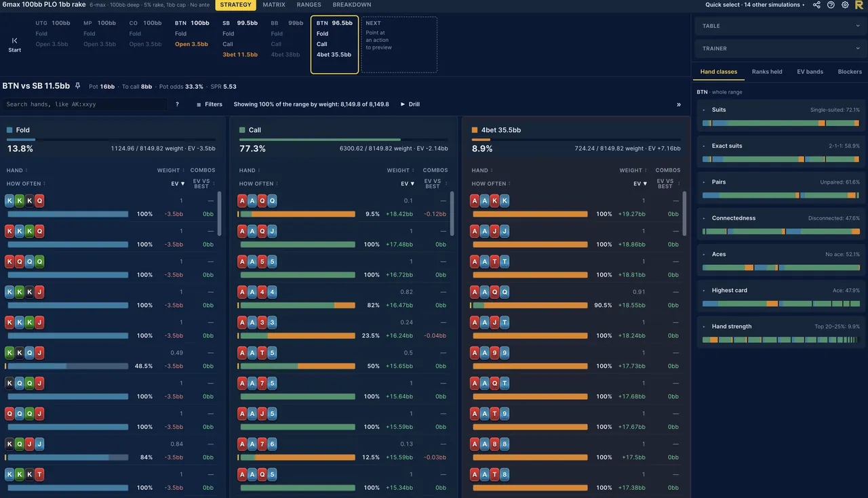Image resolution: width=868 pixels, height=498 pixels.
Task: Click the Fold blue color swatch
Action: [9, 129]
